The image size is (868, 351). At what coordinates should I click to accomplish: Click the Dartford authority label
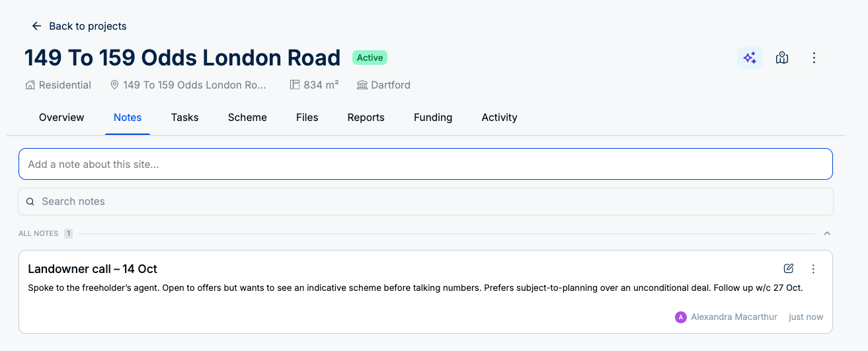coord(391,85)
